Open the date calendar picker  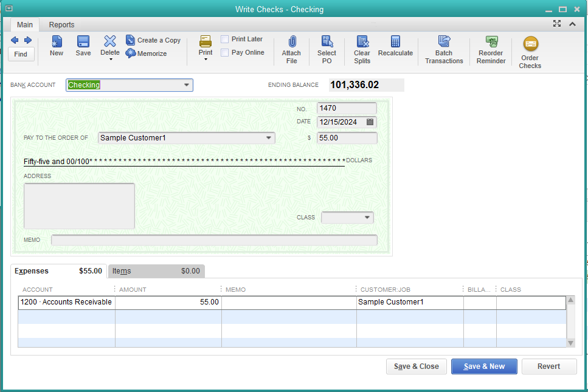(x=370, y=122)
